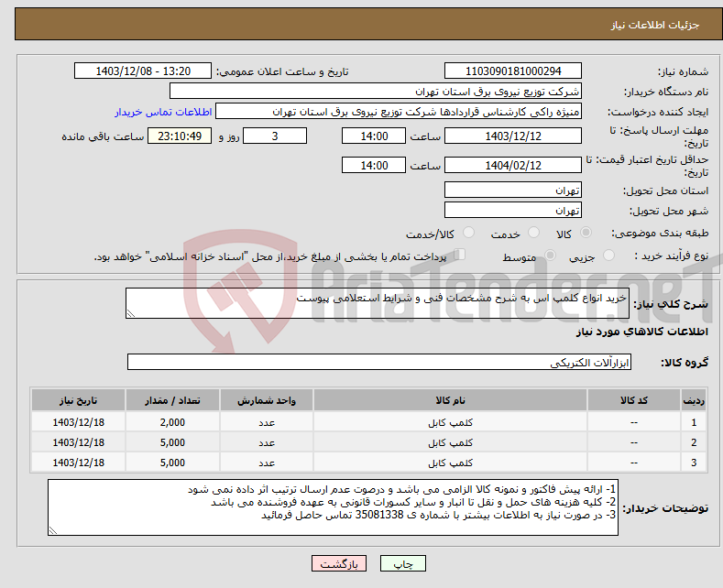Click the response deadline date 1403/12/12
Image resolution: width=723 pixels, height=588 pixels.
coord(513,136)
